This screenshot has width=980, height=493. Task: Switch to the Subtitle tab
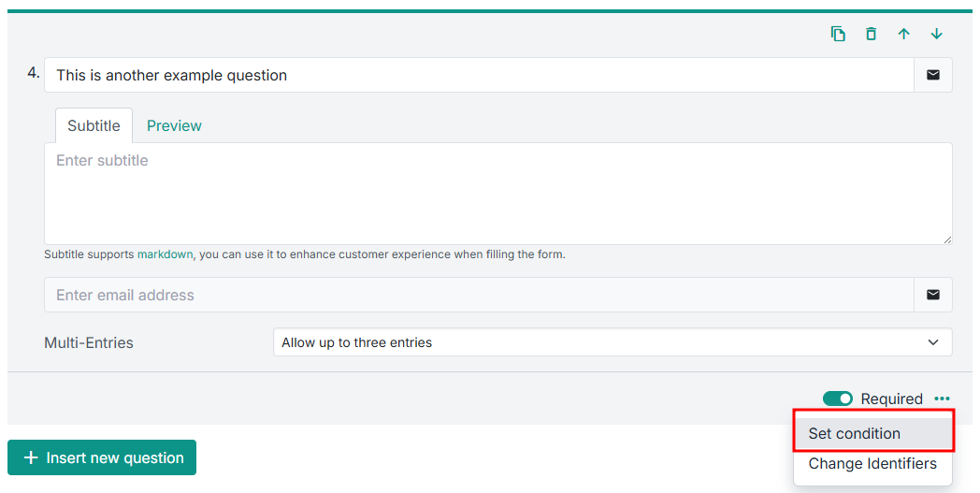point(94,125)
